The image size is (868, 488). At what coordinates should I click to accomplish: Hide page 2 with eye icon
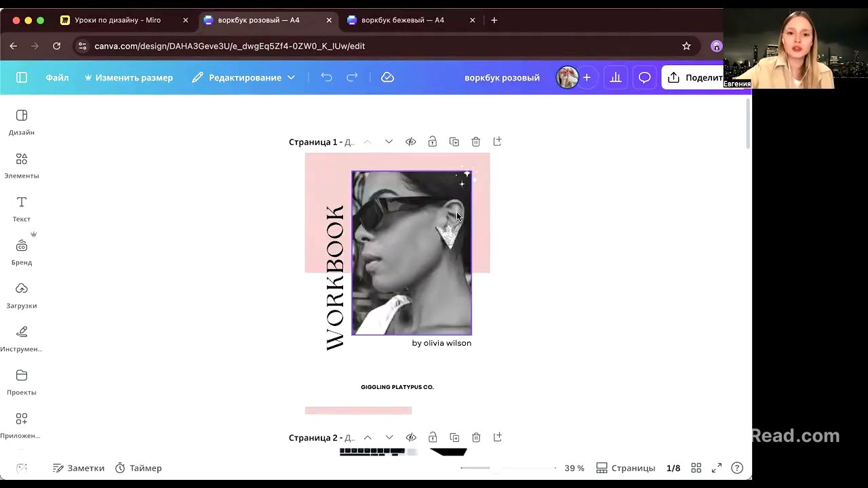click(x=411, y=438)
